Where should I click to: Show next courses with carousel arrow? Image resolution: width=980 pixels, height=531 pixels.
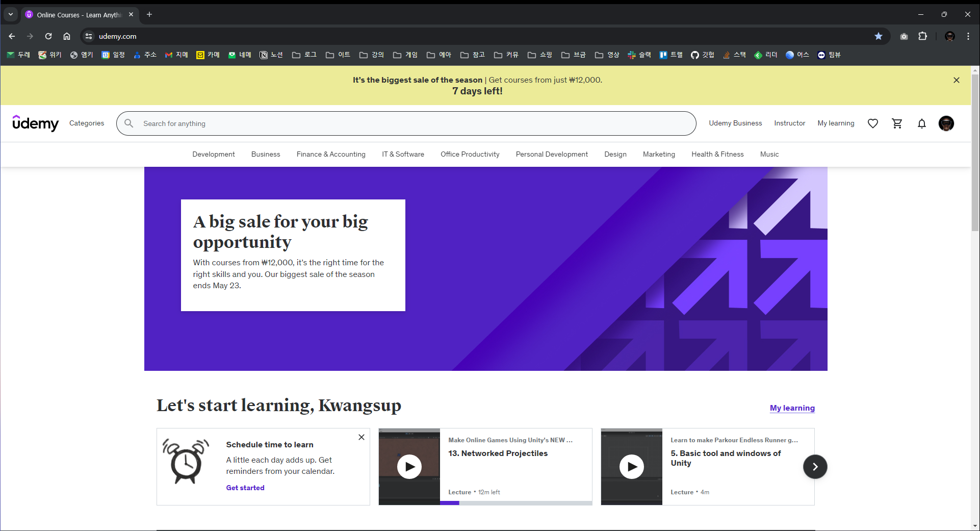(815, 467)
